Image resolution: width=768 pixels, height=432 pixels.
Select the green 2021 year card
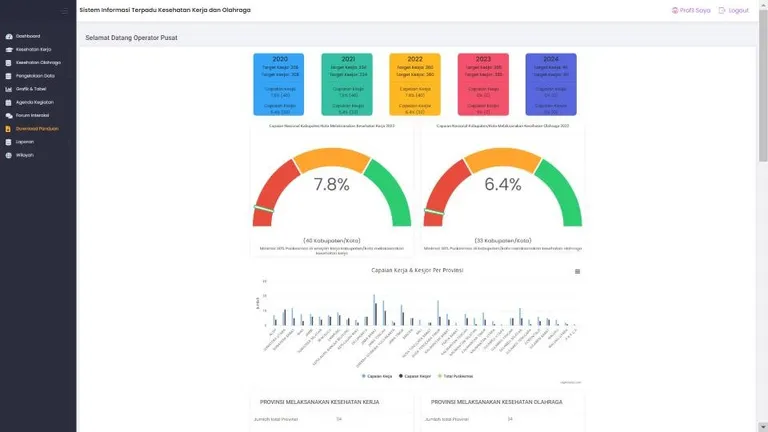(x=347, y=84)
